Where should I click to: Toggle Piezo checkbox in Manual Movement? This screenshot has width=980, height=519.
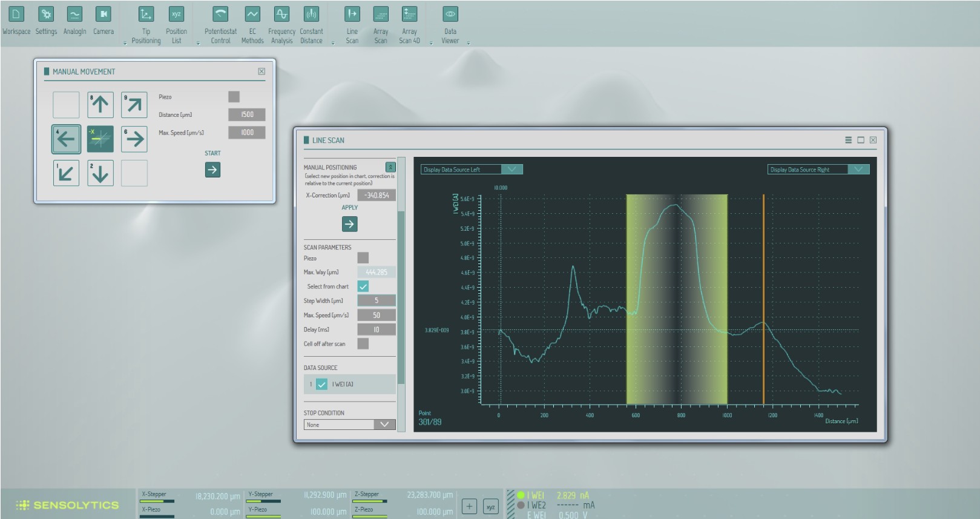point(234,97)
